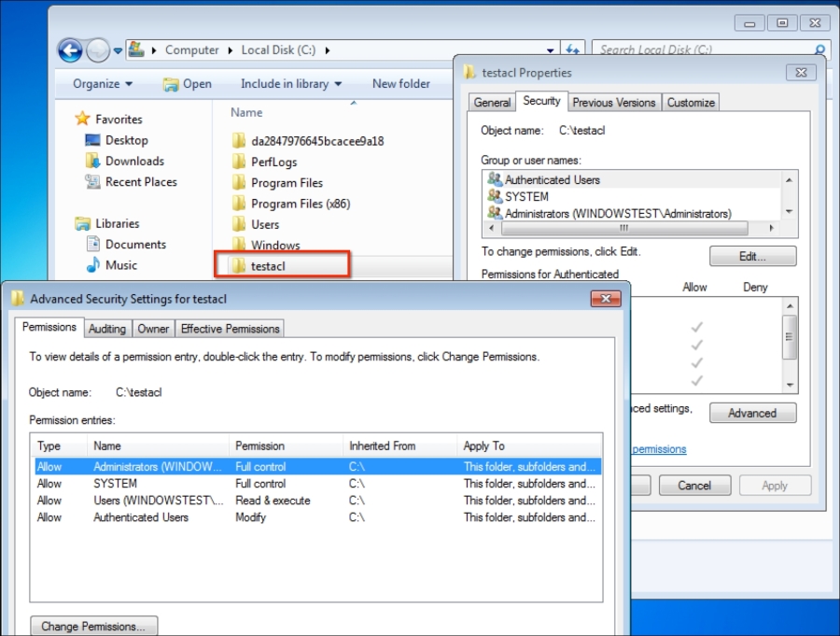Open the Include in library dropdown
840x636 pixels.
[291, 84]
